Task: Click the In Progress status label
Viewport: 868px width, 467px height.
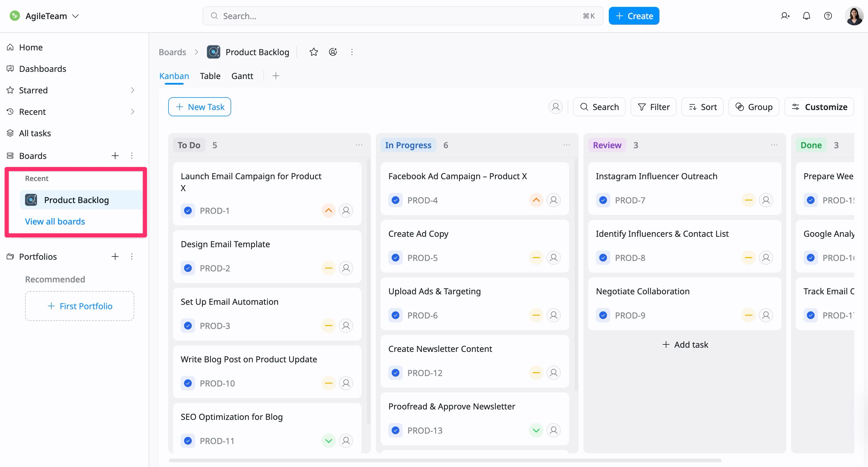Action: pyautogui.click(x=408, y=145)
